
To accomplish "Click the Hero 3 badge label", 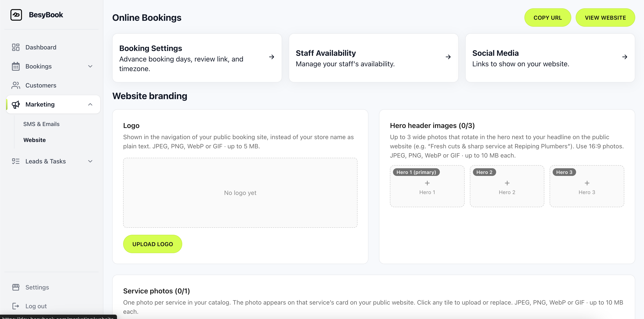I will (x=564, y=172).
